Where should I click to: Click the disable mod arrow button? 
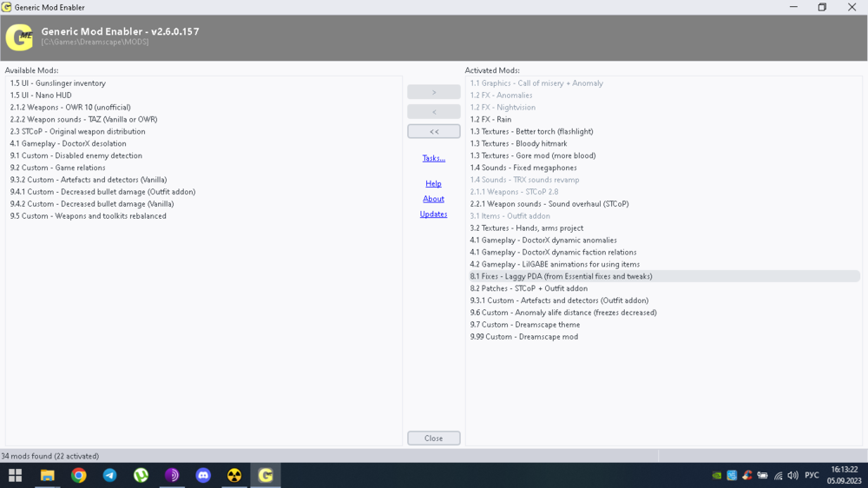(x=433, y=112)
